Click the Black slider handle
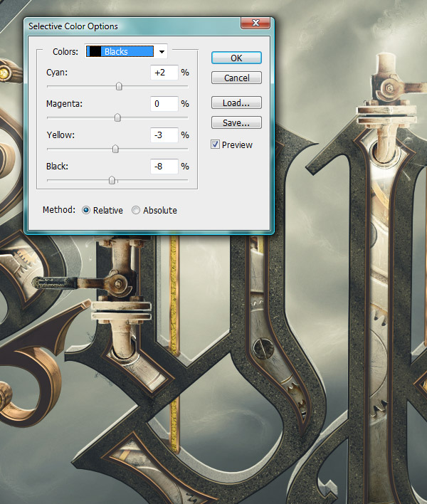 pos(112,180)
